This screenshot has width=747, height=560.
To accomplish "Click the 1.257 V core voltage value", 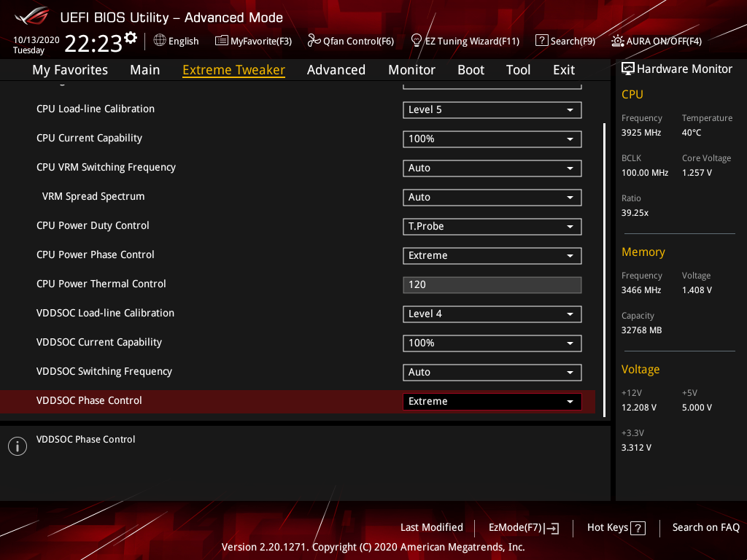I will click(x=697, y=173).
